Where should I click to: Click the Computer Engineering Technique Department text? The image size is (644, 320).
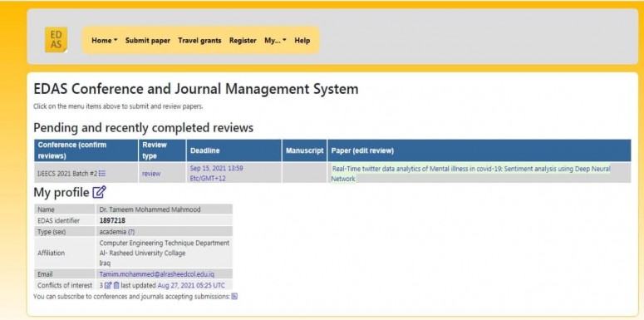tap(165, 243)
